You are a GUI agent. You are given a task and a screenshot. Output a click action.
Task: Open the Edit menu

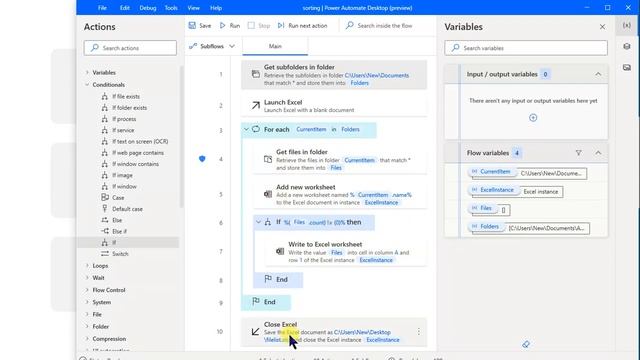coord(124,8)
